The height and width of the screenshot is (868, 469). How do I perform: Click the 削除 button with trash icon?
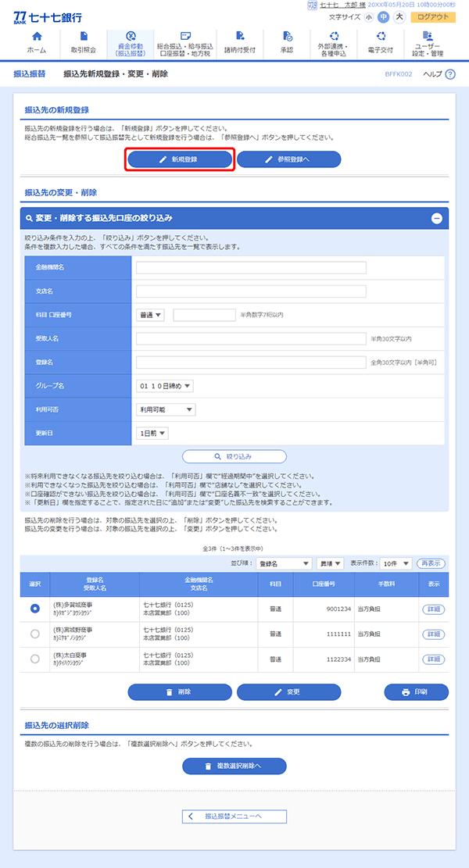coord(180,692)
